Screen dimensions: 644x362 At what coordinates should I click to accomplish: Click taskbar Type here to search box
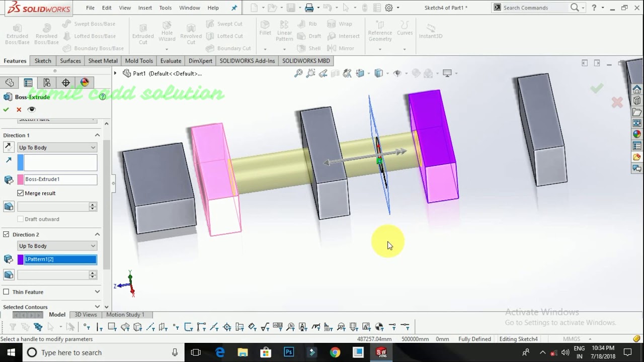[104, 352]
